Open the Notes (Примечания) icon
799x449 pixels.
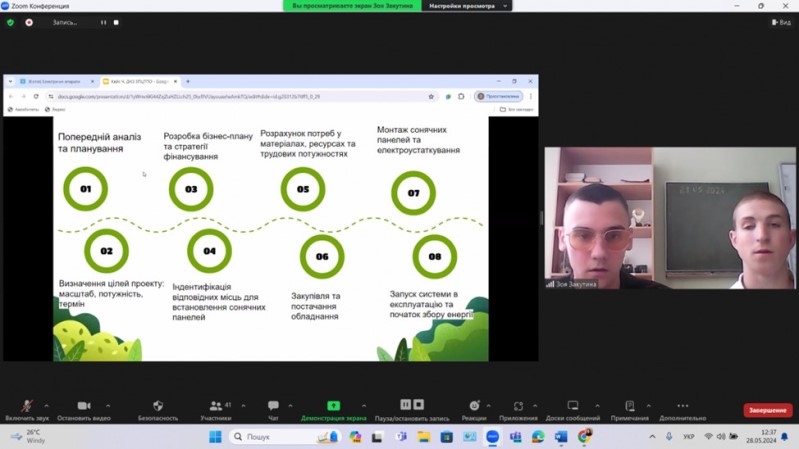click(630, 406)
